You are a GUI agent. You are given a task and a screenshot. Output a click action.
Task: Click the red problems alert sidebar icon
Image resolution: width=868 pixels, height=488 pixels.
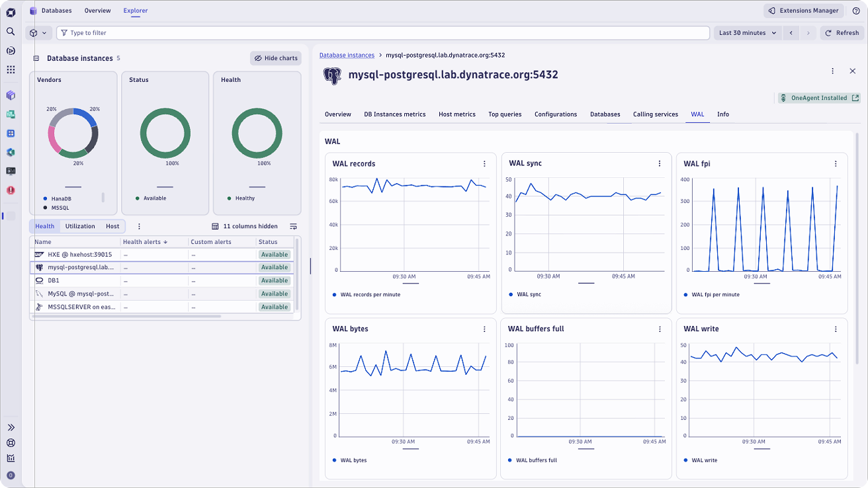click(x=11, y=190)
